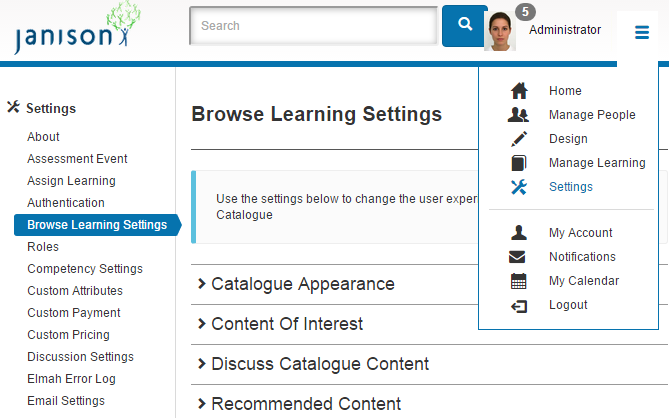The height and width of the screenshot is (418, 669).
Task: Click into the Search input field
Action: (313, 26)
